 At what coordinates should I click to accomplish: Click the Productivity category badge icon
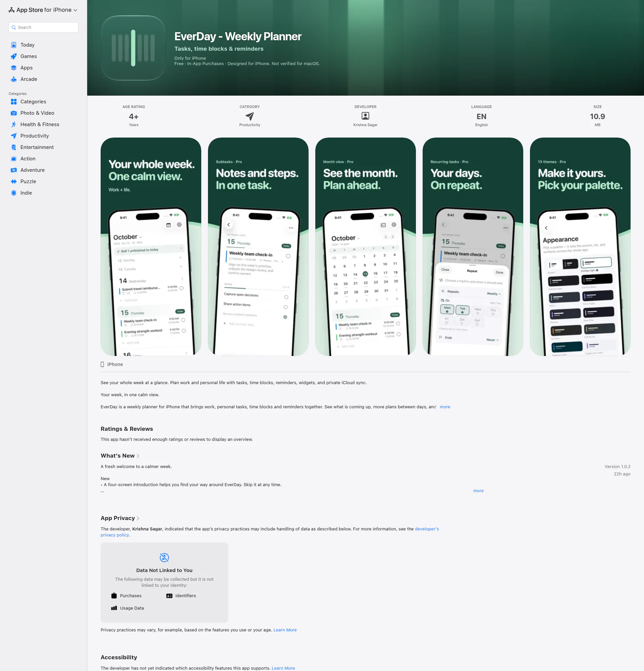(x=250, y=116)
